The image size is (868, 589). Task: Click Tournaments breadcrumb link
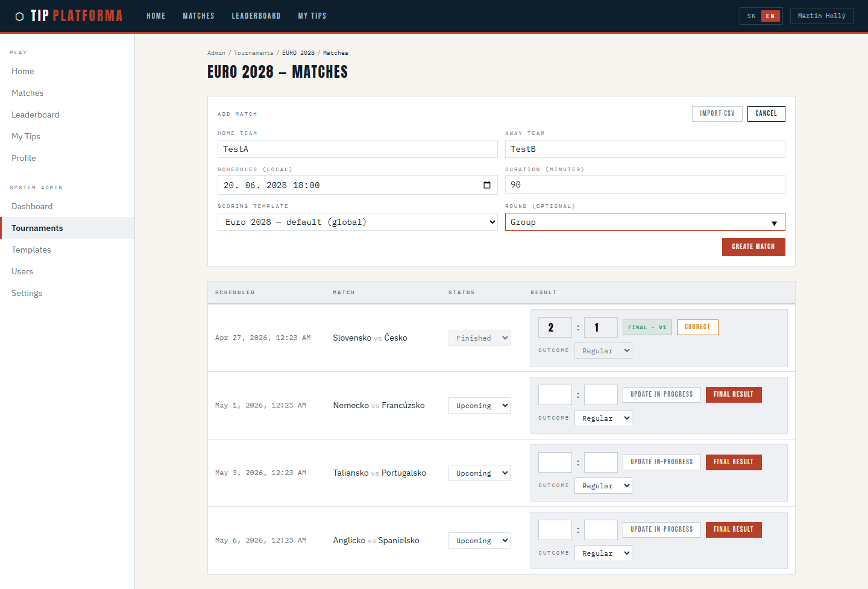tap(253, 53)
